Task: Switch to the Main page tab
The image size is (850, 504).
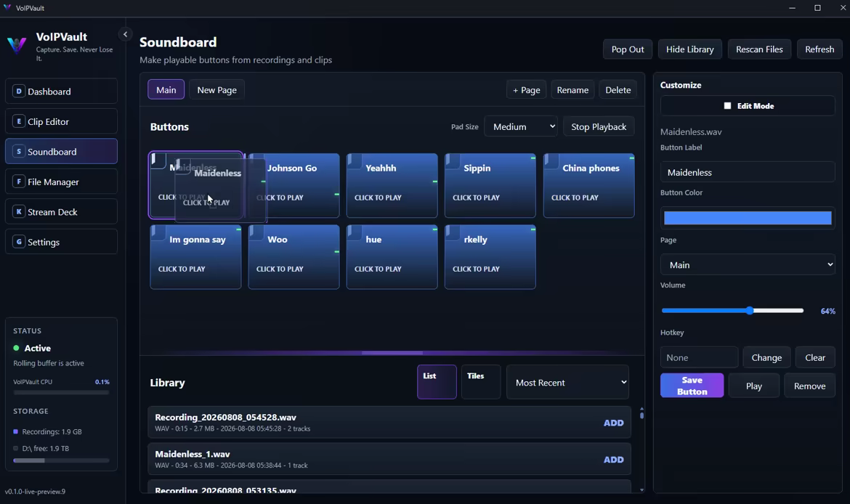Action: (166, 90)
